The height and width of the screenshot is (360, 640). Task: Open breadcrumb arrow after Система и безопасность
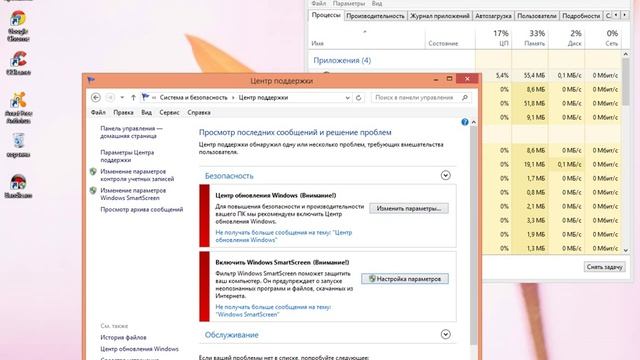pyautogui.click(x=233, y=98)
